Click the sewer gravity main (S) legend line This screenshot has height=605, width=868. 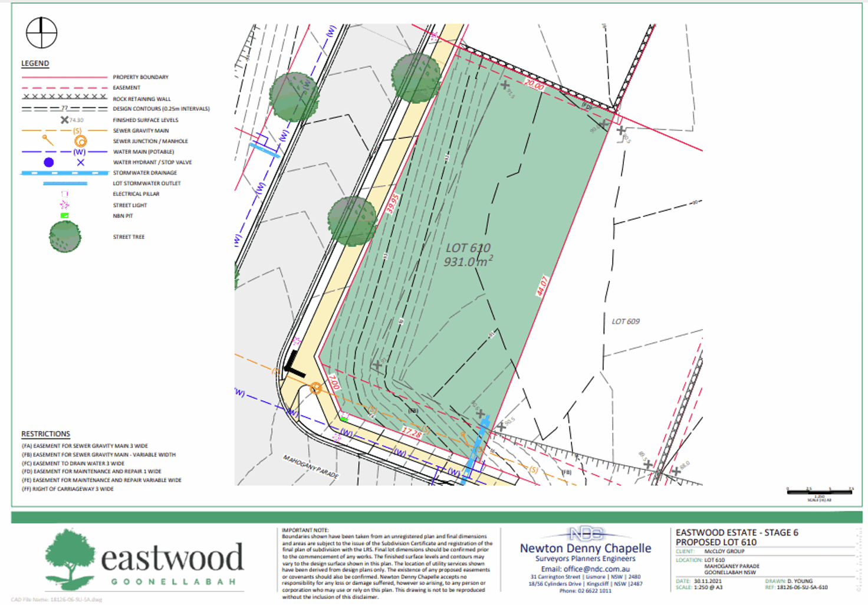[65, 130]
